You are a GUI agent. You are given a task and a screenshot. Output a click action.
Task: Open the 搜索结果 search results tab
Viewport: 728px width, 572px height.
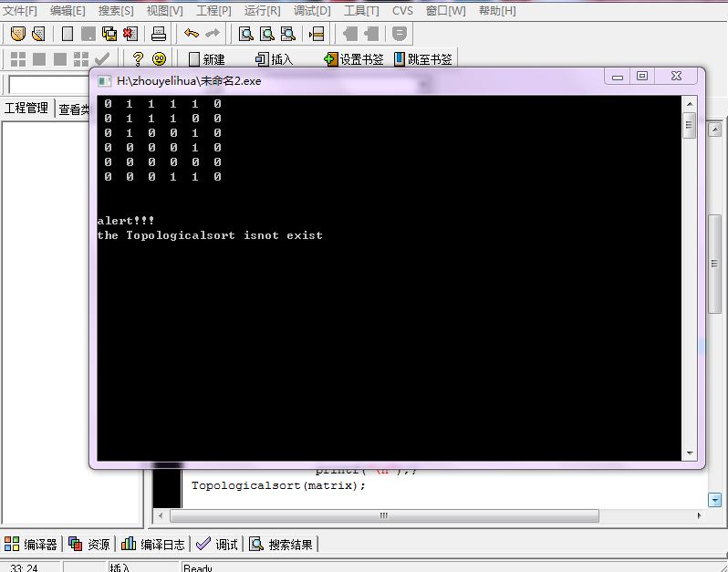(x=281, y=544)
